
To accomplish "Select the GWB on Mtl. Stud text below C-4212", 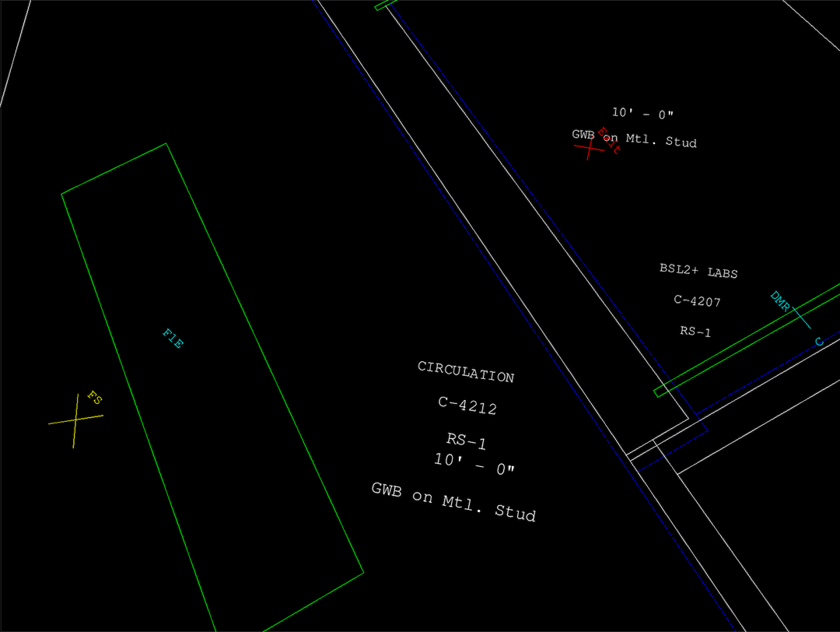I will (453, 504).
